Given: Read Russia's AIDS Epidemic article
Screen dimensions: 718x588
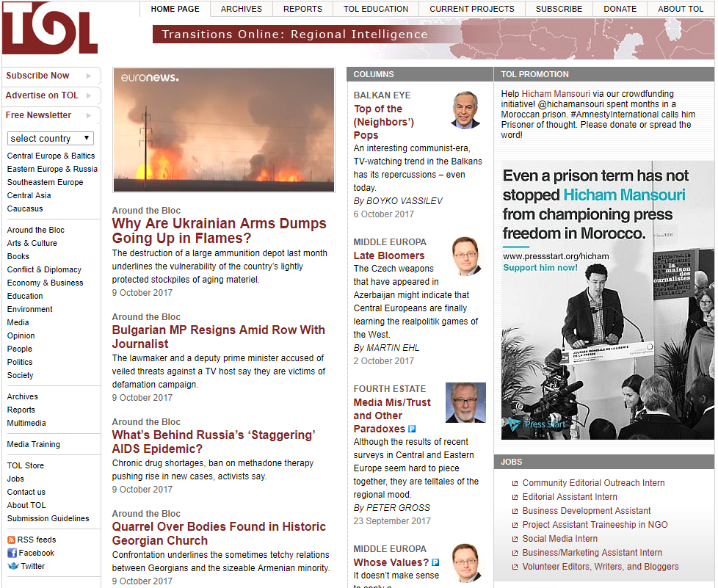Looking at the screenshot, I should (214, 442).
